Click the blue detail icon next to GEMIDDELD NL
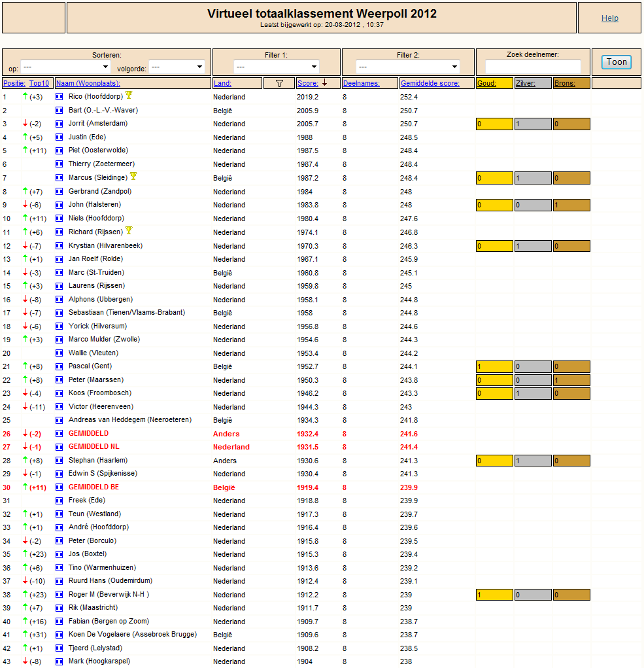This screenshot has width=644, height=668. pos(59,447)
